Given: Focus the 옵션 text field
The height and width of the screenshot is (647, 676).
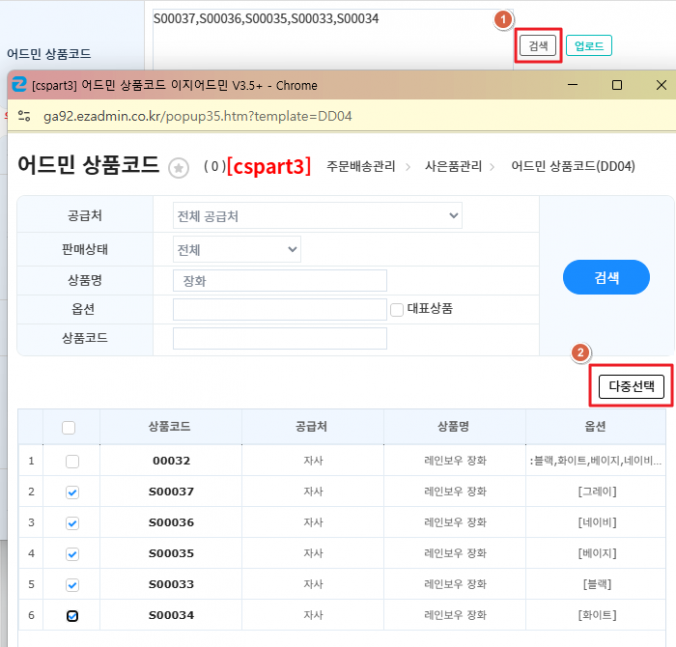Looking at the screenshot, I should pyautogui.click(x=279, y=310).
